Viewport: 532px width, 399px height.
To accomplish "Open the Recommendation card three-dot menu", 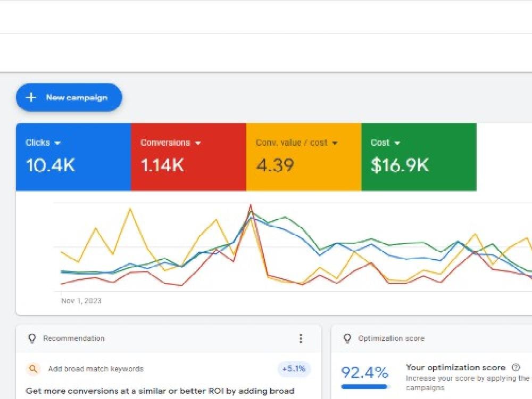I will tap(301, 338).
